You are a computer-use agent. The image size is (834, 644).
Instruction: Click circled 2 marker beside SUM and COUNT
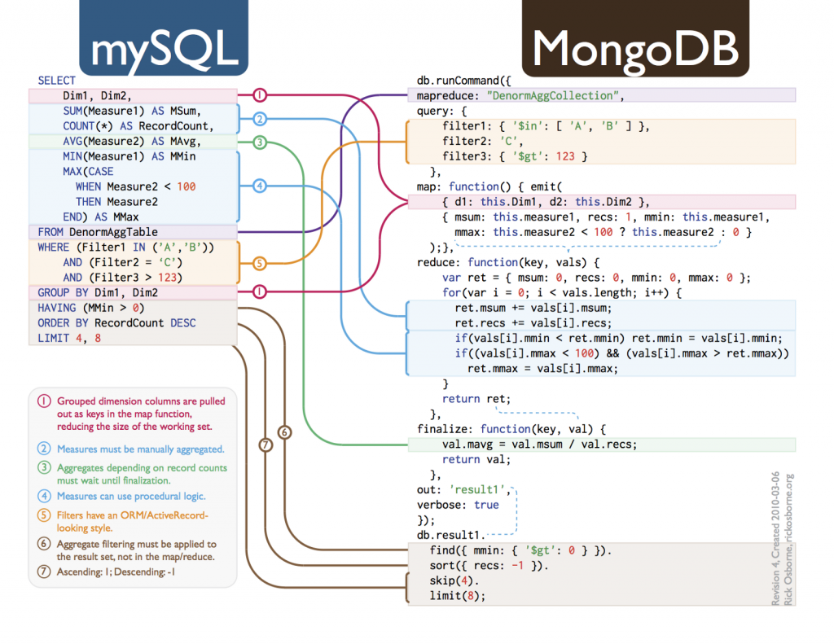(x=259, y=119)
